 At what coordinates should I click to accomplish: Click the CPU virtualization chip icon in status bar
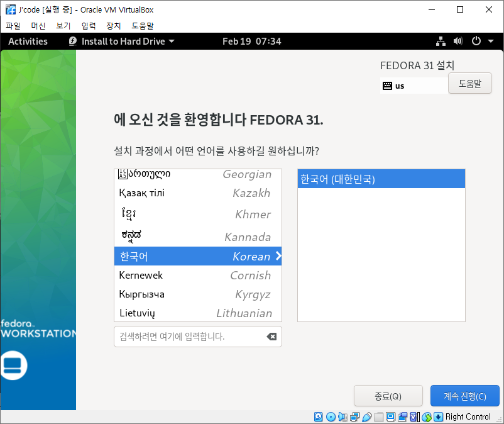pyautogui.click(x=415, y=417)
